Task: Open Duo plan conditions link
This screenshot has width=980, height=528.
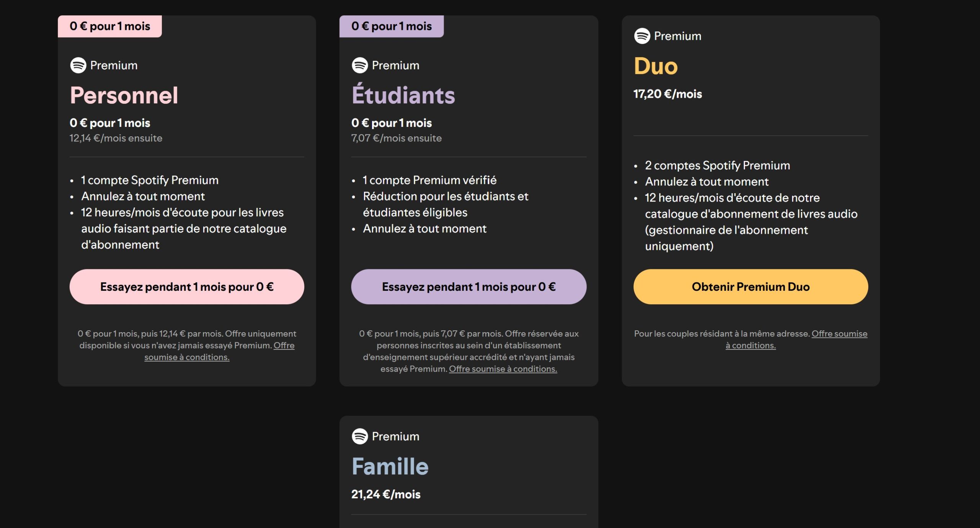Action: pos(750,346)
